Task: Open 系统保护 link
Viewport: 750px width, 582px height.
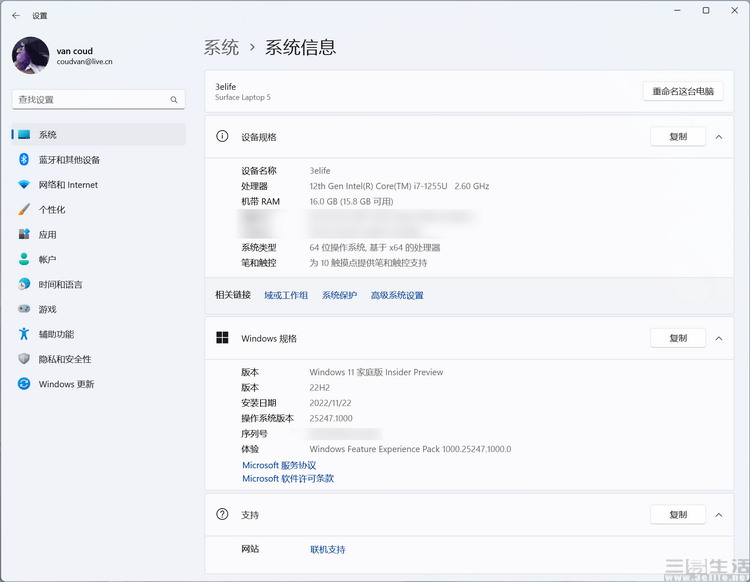Action: [339, 295]
